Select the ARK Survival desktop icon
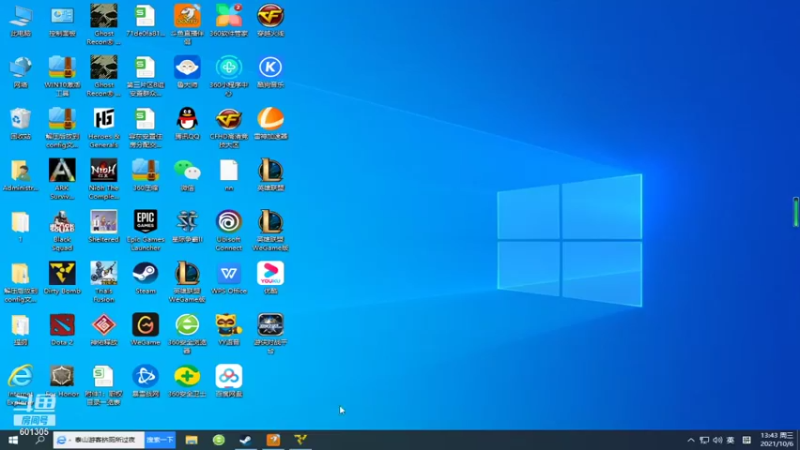The image size is (800, 450). 62,179
